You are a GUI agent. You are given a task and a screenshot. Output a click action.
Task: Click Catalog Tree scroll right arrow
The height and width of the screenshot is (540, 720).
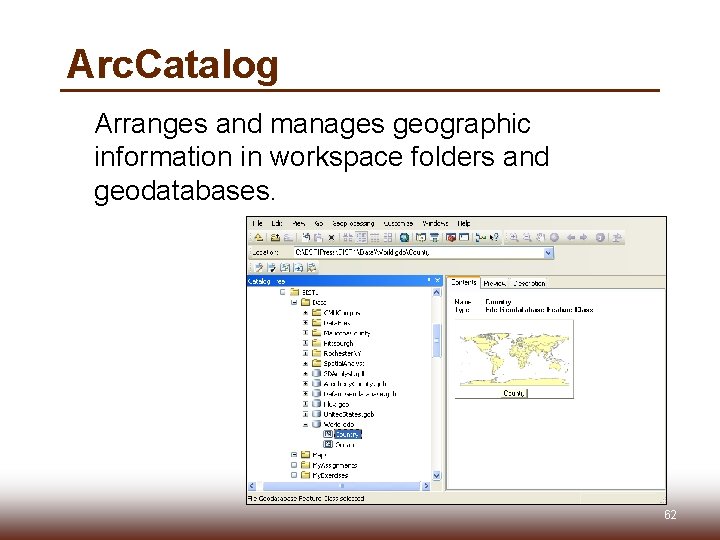tap(426, 486)
